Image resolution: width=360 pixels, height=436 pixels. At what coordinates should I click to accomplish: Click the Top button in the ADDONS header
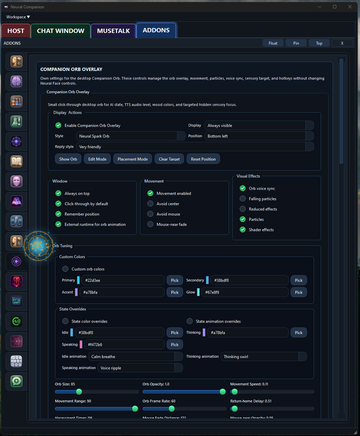[x=319, y=43]
